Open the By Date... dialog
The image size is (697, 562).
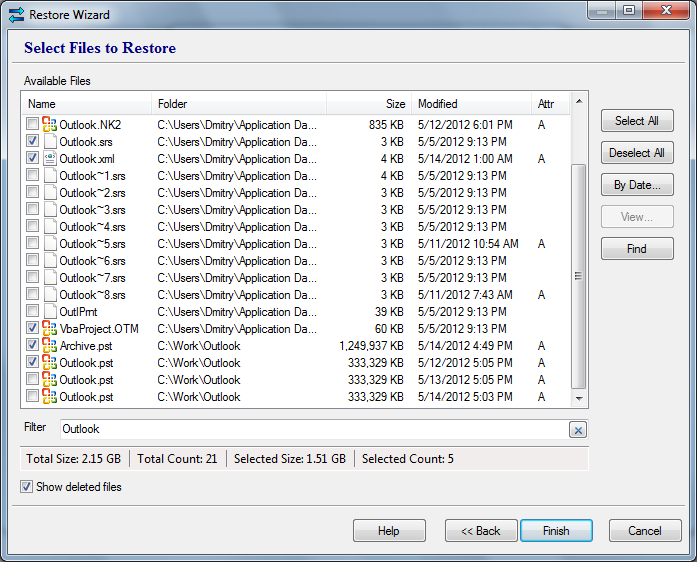[x=637, y=185]
